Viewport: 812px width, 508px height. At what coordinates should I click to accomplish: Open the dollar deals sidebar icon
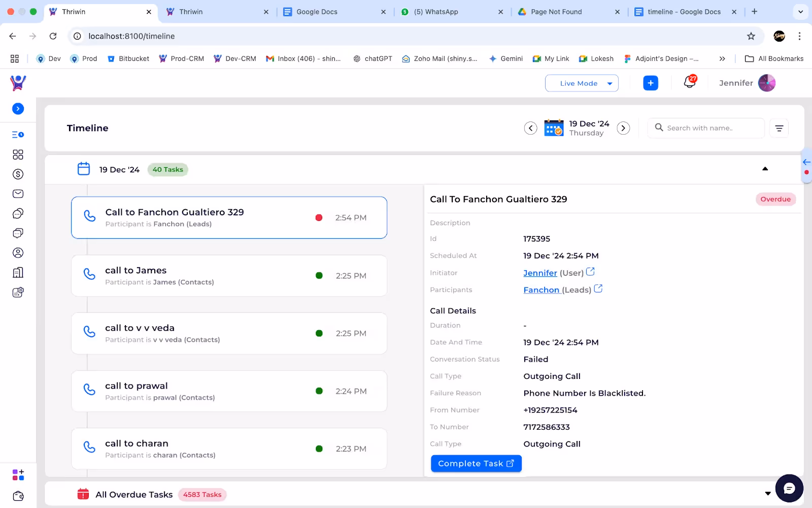pyautogui.click(x=18, y=174)
